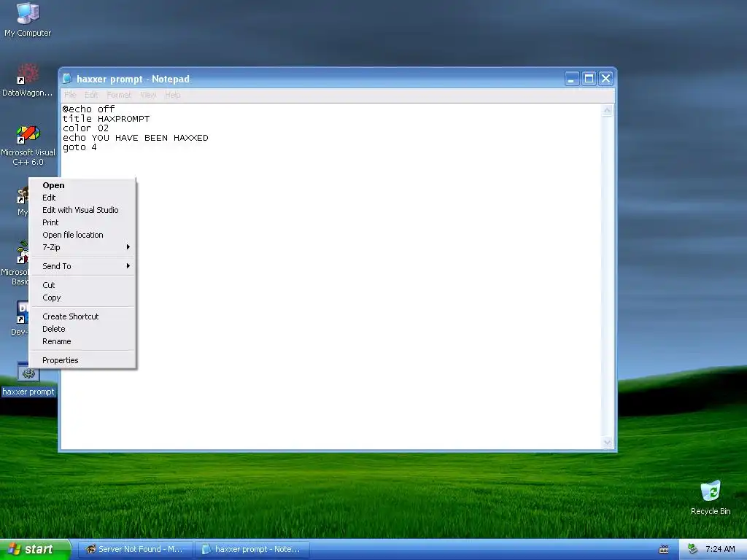Viewport: 747px width, 560px height.
Task: Choose Properties in the context menu
Action: tap(82, 360)
